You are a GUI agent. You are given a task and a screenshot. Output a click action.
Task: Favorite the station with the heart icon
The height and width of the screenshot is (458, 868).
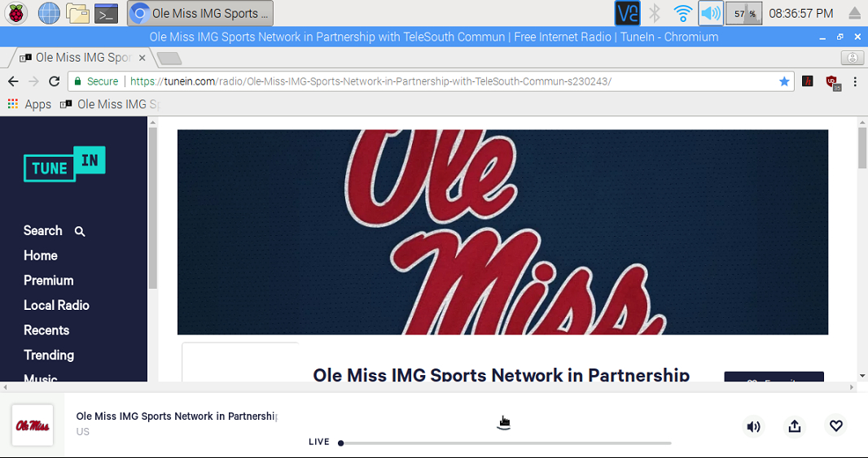836,425
